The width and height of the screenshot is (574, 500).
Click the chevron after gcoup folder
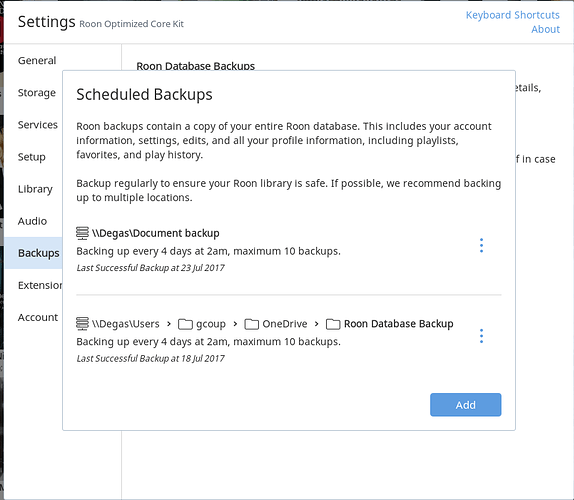point(235,324)
